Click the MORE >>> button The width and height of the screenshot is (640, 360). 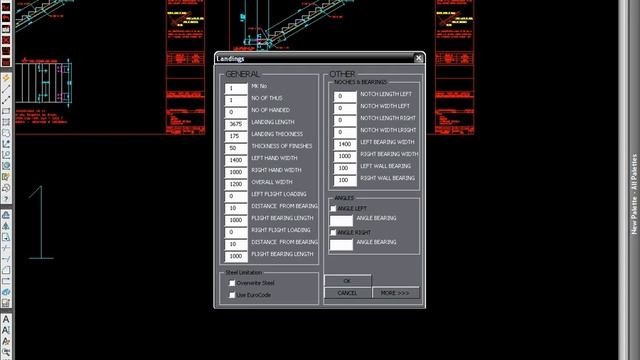396,293
